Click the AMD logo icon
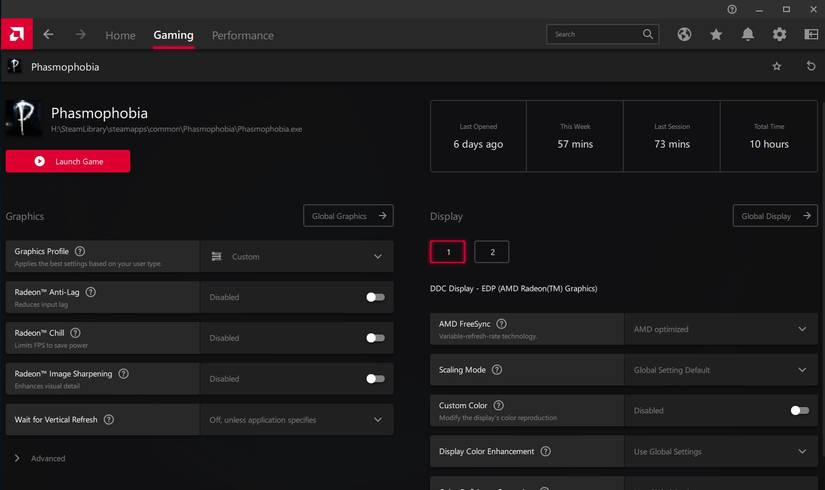Viewport: 825px width, 490px height. 16,34
